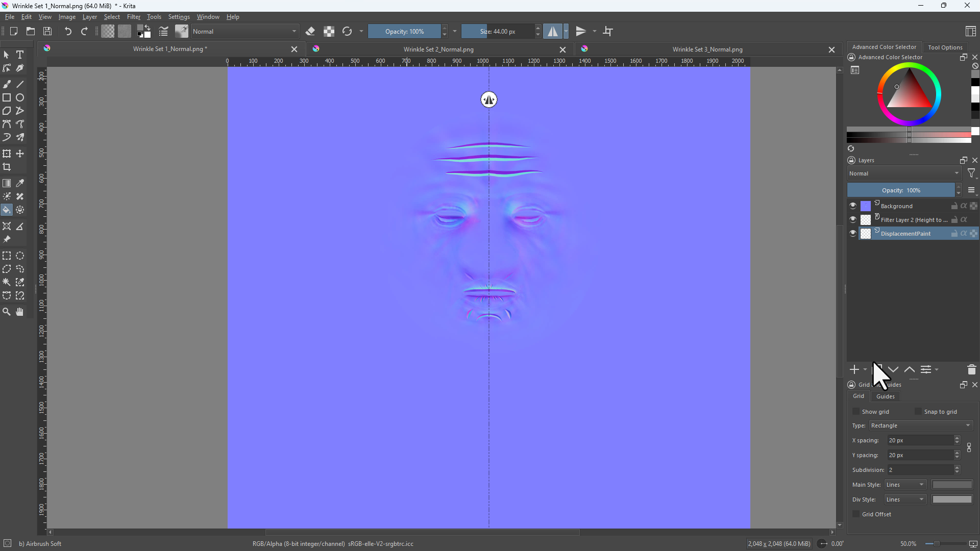This screenshot has width=980, height=551.
Task: Open brush settings editor
Action: tap(163, 31)
